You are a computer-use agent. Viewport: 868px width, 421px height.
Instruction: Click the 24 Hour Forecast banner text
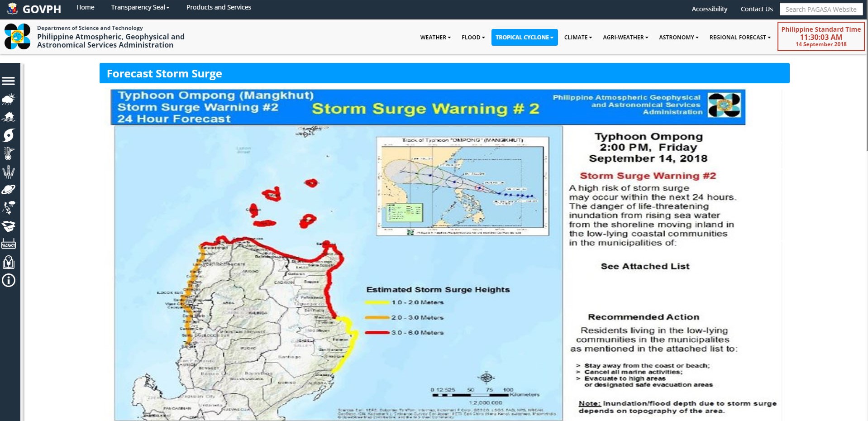point(174,119)
